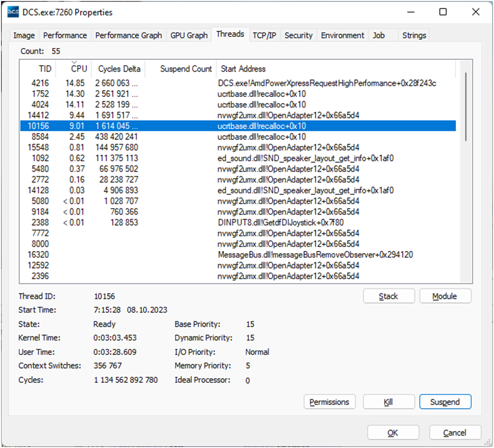494x448 pixels.
Task: Open the Strings tab
Action: coord(414,35)
